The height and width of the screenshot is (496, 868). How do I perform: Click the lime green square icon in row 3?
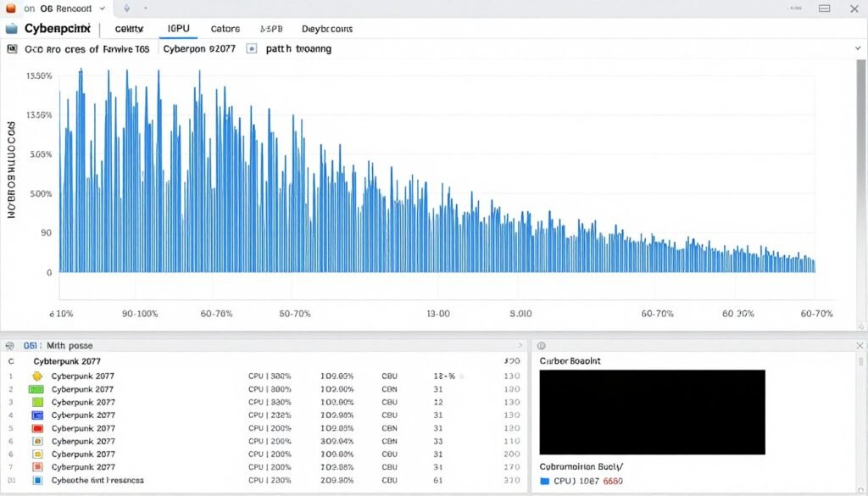(37, 402)
